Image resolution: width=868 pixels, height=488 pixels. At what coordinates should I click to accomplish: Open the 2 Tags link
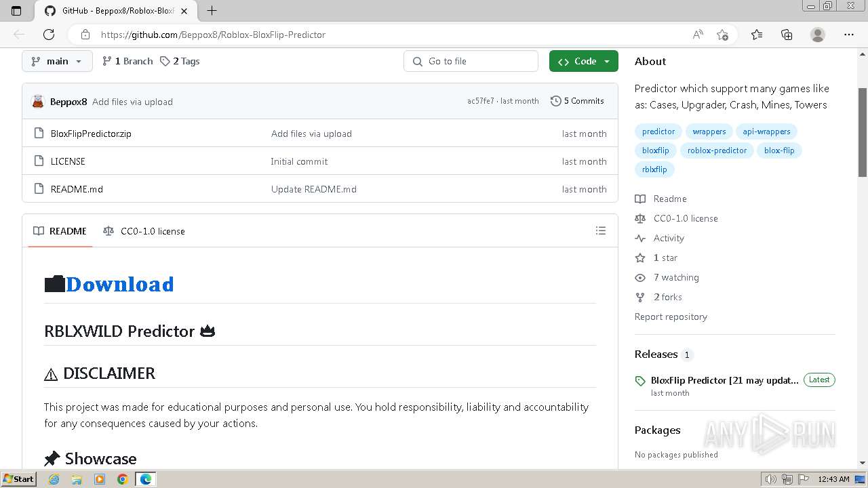click(180, 61)
